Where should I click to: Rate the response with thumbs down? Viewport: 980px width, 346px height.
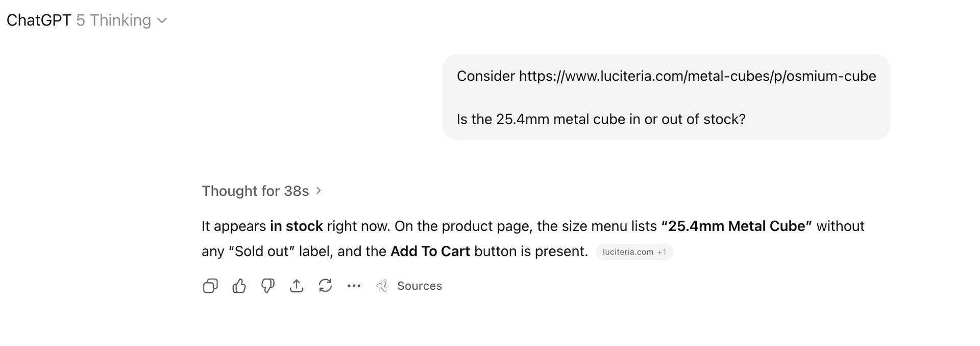click(267, 286)
